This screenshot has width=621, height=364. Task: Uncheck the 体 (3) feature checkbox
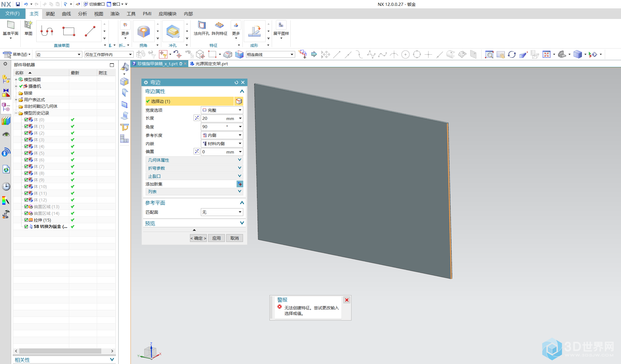tap(26, 140)
